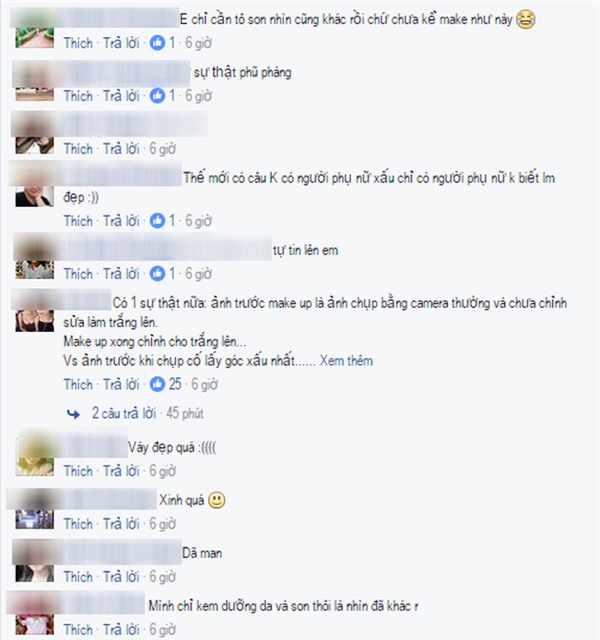Open the "6 giờ" timestamp on the "Xinh quá" comment
Viewport: 600px width, 640px height.
tap(162, 524)
